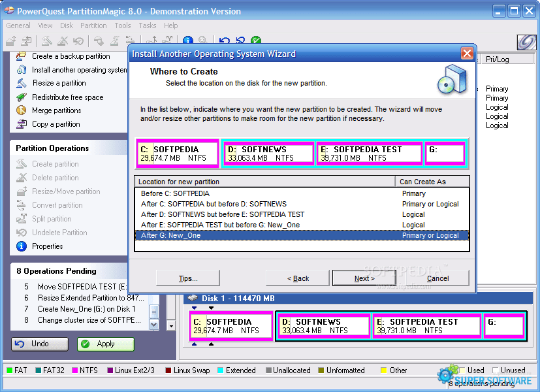Open the Tools menu

click(123, 25)
